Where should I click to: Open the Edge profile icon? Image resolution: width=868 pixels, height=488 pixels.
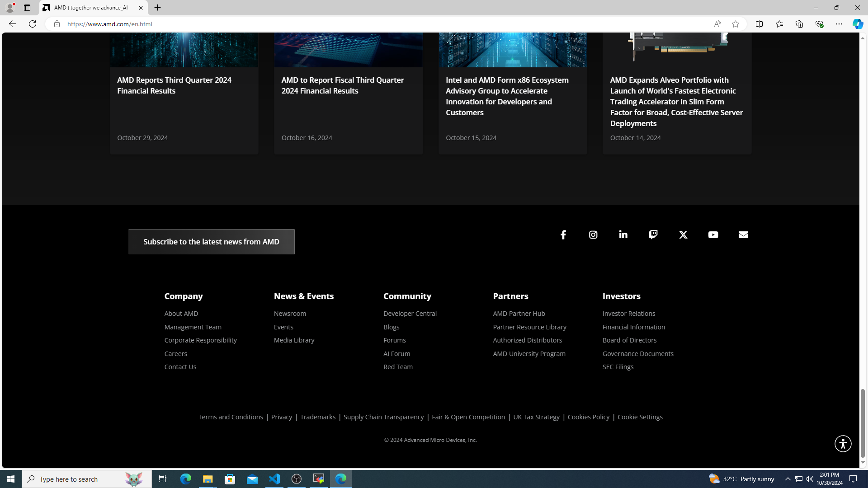(9, 8)
